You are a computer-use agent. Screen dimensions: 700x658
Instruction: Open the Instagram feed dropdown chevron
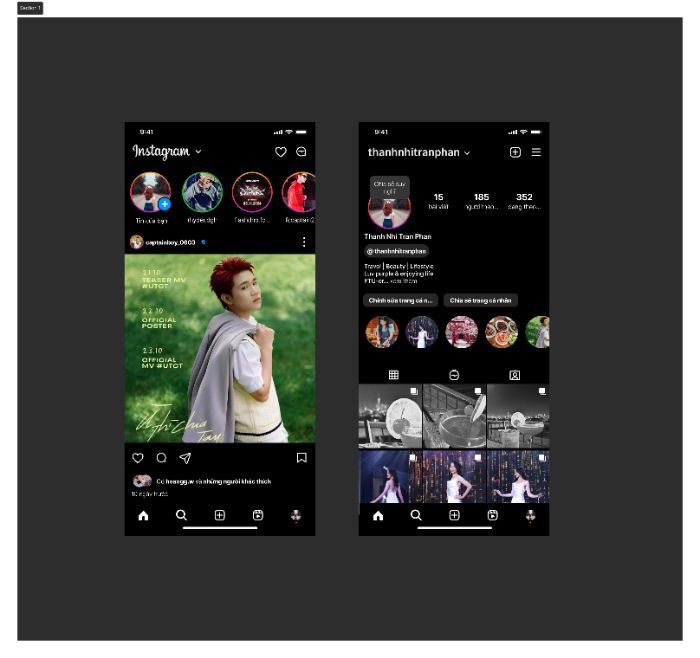[x=198, y=152]
